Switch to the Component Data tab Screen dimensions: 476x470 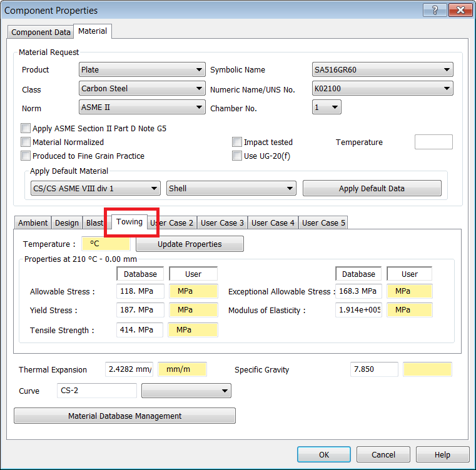41,32
